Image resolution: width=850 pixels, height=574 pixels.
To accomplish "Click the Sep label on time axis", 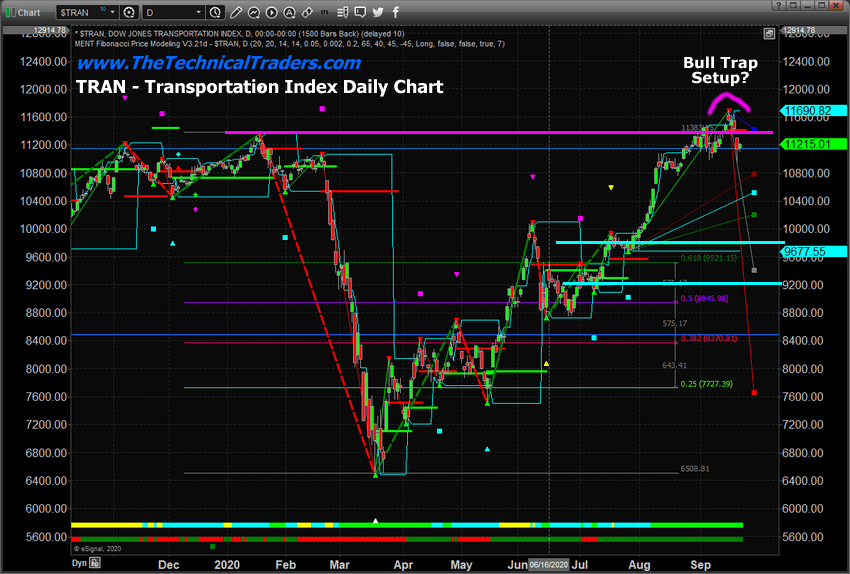I will (x=700, y=564).
